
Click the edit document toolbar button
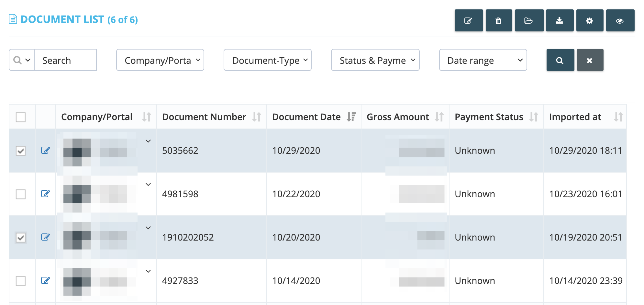coord(469,20)
